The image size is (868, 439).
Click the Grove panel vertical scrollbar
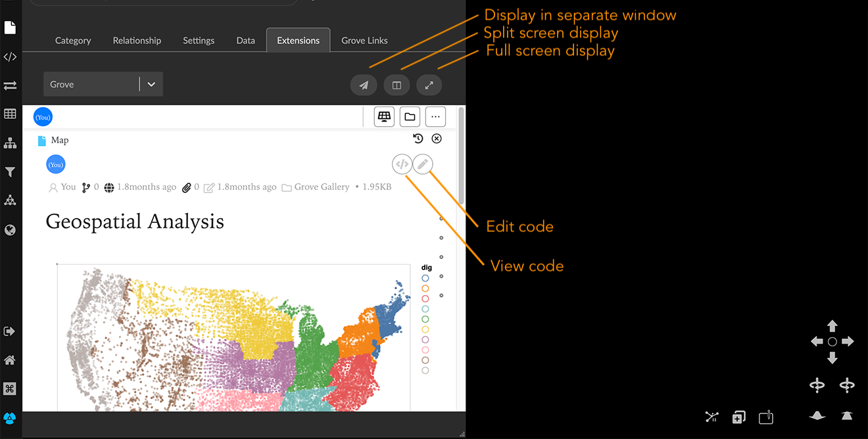click(461, 158)
